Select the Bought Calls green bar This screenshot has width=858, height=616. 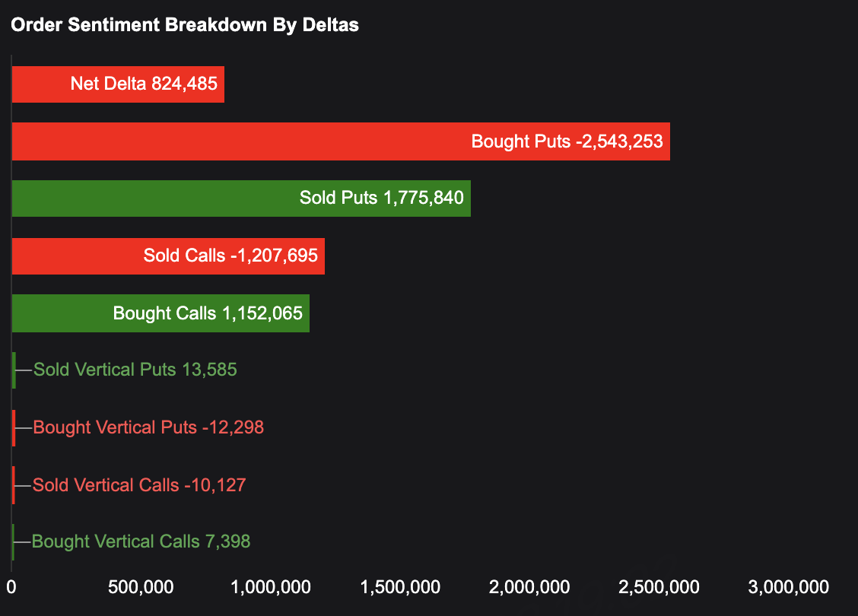[160, 313]
